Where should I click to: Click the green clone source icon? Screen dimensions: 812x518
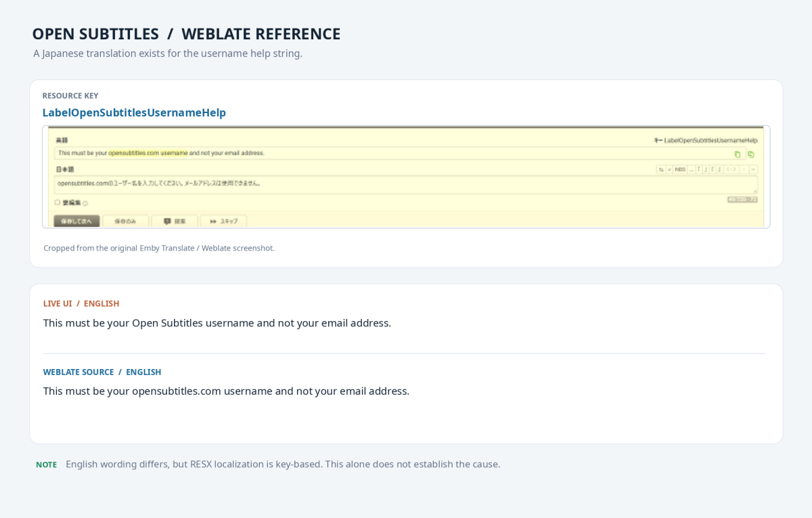[x=751, y=154]
